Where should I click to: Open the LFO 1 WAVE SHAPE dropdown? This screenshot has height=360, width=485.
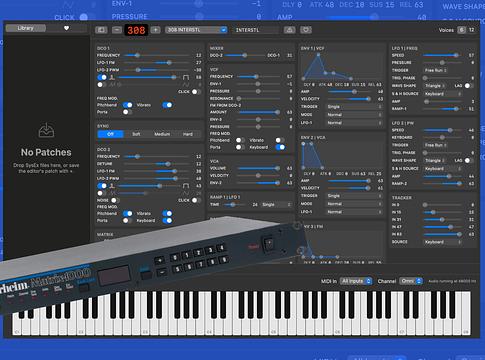pos(435,86)
